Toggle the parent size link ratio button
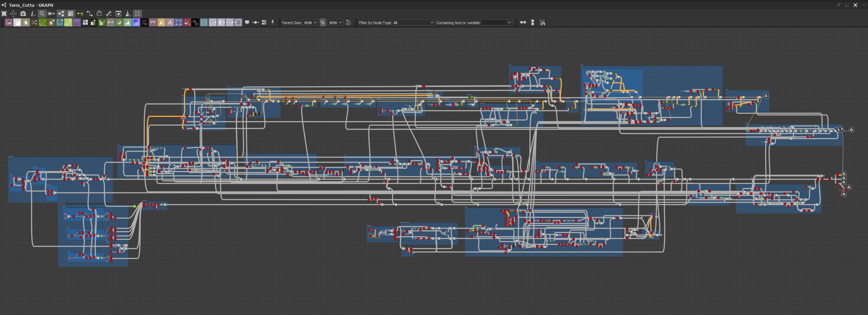This screenshot has width=868, height=315. point(323,23)
